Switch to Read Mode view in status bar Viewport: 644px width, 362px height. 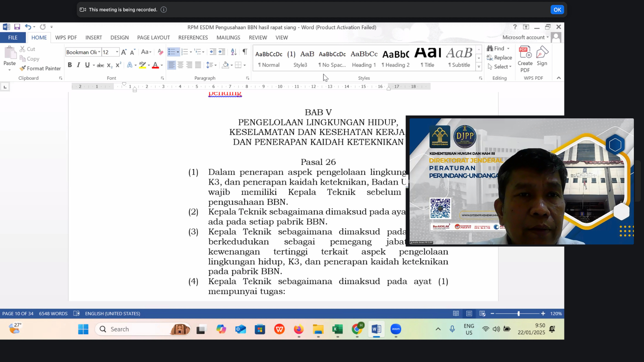[456, 313]
